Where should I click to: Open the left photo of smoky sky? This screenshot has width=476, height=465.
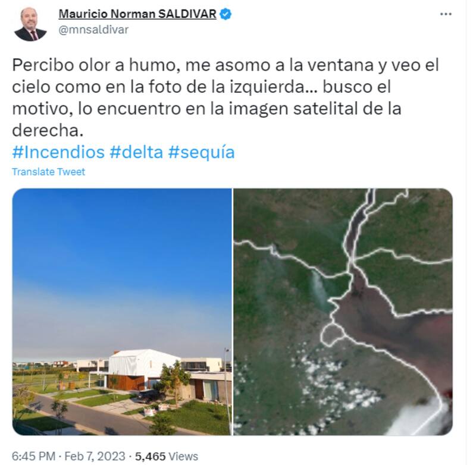(x=122, y=312)
